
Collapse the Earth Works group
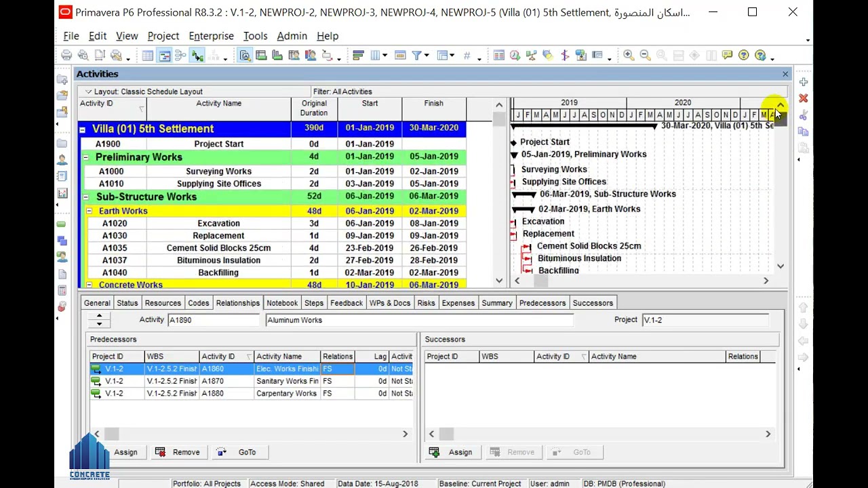[x=90, y=211]
